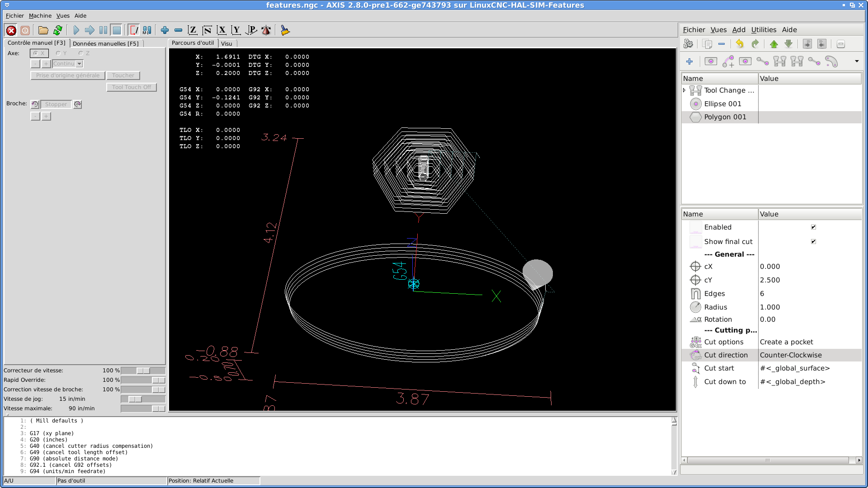Viewport: 868px width, 488px height.
Task: Toggle the Enabled checkbox
Action: click(813, 227)
